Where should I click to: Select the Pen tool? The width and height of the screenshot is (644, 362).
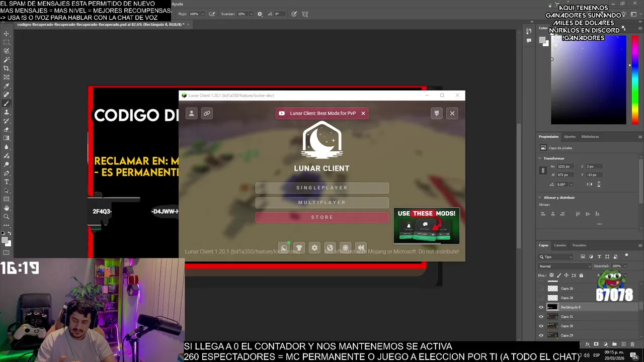[x=7, y=173]
